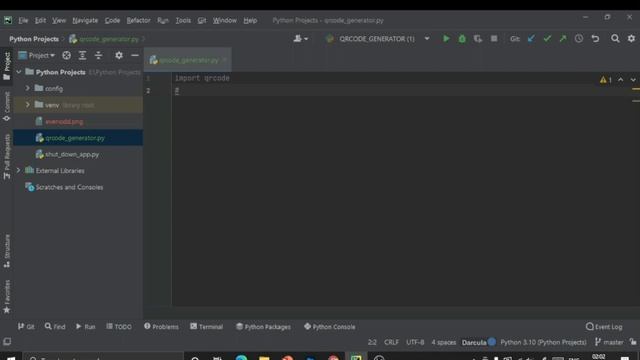640x360 pixels.
Task: Open Python Packages tool window
Action: 264,327
